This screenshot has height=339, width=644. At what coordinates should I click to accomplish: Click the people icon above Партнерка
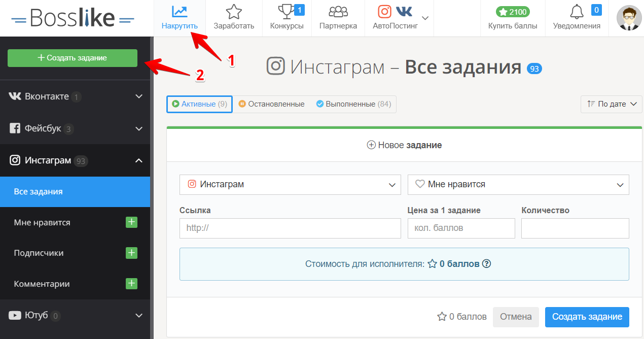point(338,12)
